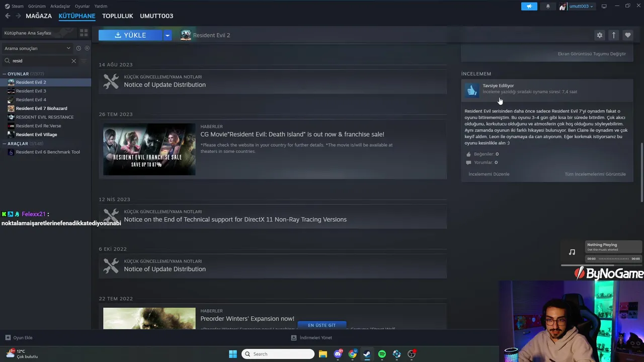
Task: Click the Steam taskbar icon
Action: [x=367, y=354]
